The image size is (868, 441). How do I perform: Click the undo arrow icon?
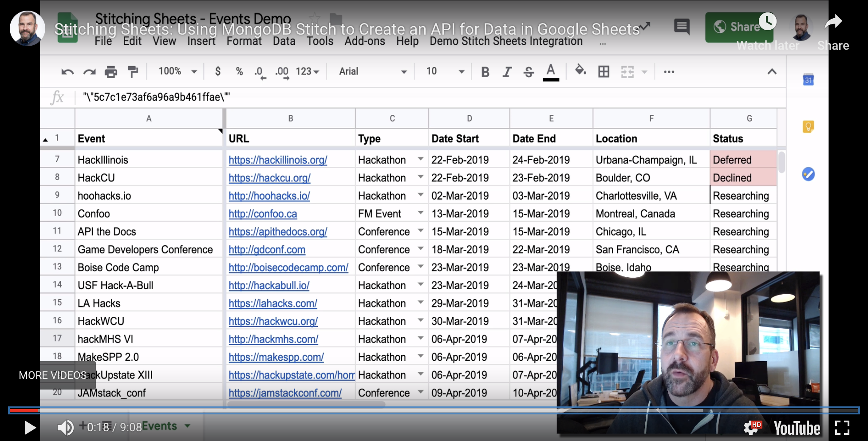pos(67,72)
